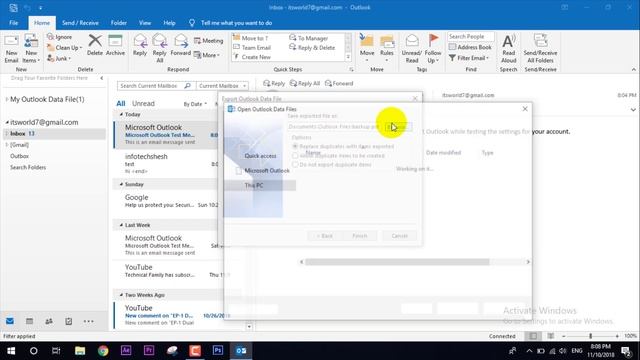
Task: Select This PC in the file dialog
Action: click(260, 185)
